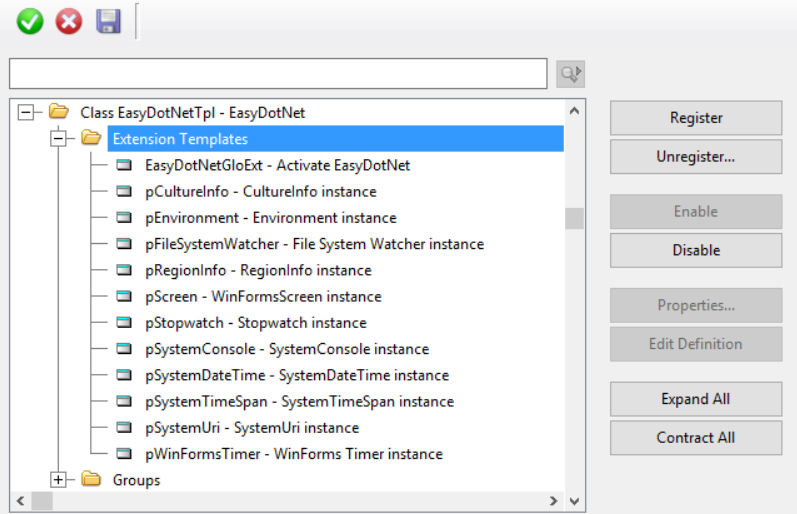797x514 pixels.
Task: Click the pSystemConsole template icon
Action: (124, 349)
